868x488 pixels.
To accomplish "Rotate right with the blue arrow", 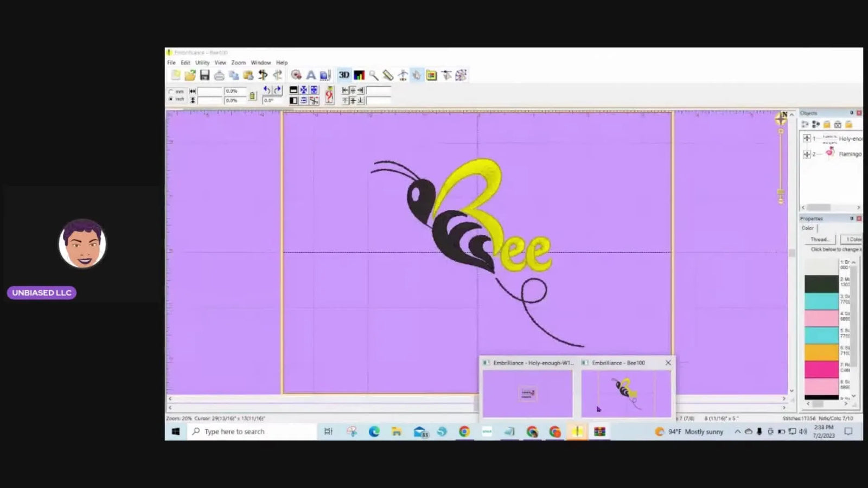I will pyautogui.click(x=277, y=90).
